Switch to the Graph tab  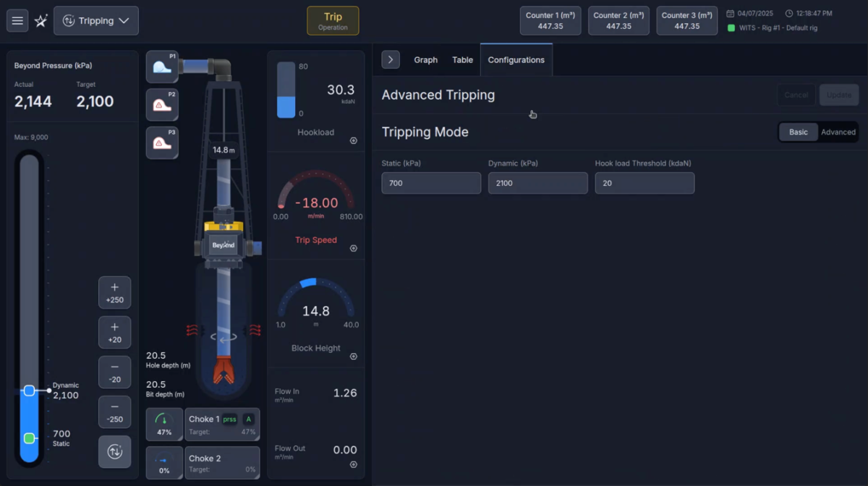(425, 60)
